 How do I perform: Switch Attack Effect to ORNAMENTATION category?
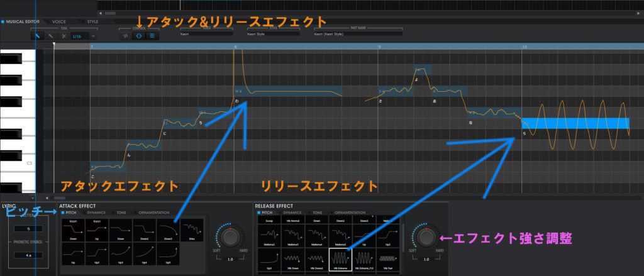click(x=153, y=213)
